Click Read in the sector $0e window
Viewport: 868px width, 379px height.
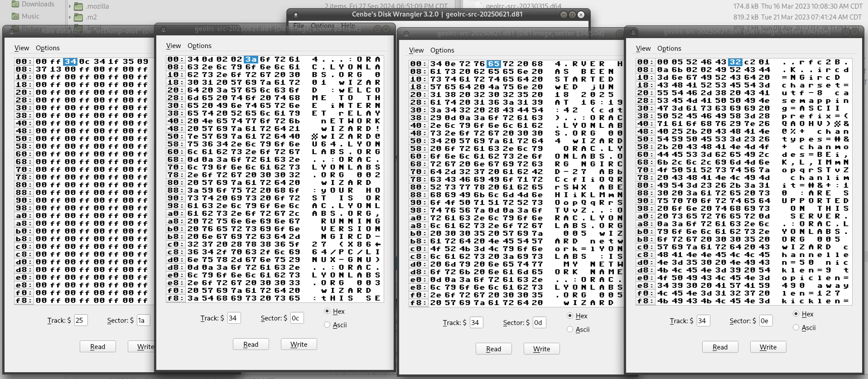tap(720, 347)
